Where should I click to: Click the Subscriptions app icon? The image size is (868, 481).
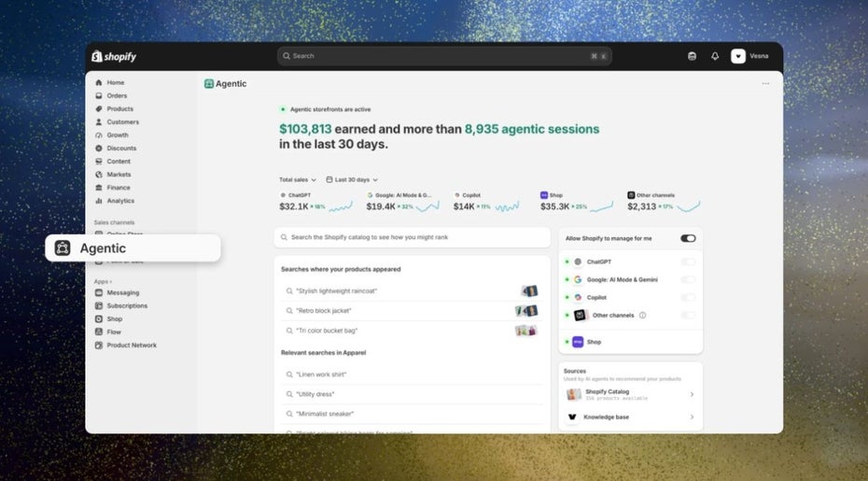99,306
